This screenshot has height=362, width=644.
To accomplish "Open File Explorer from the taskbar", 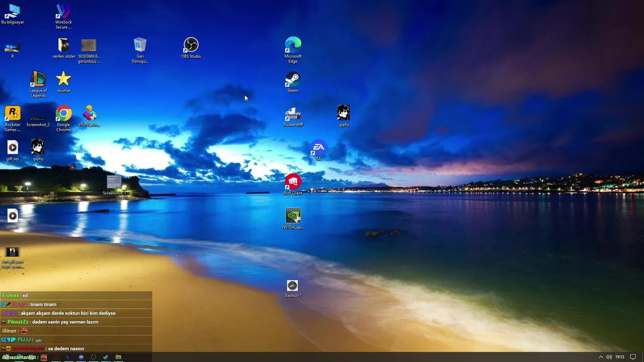I will click(x=118, y=357).
